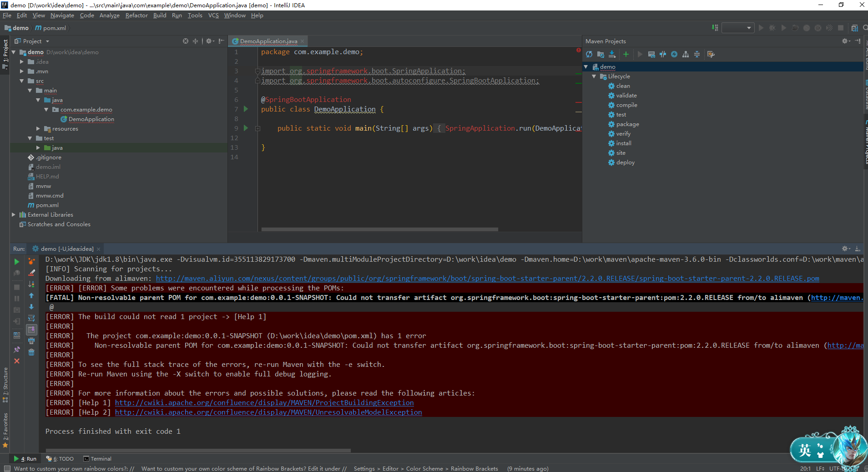Open the UnresolvableModelException help link
Viewport: 868px width, 472px height.
point(268,412)
